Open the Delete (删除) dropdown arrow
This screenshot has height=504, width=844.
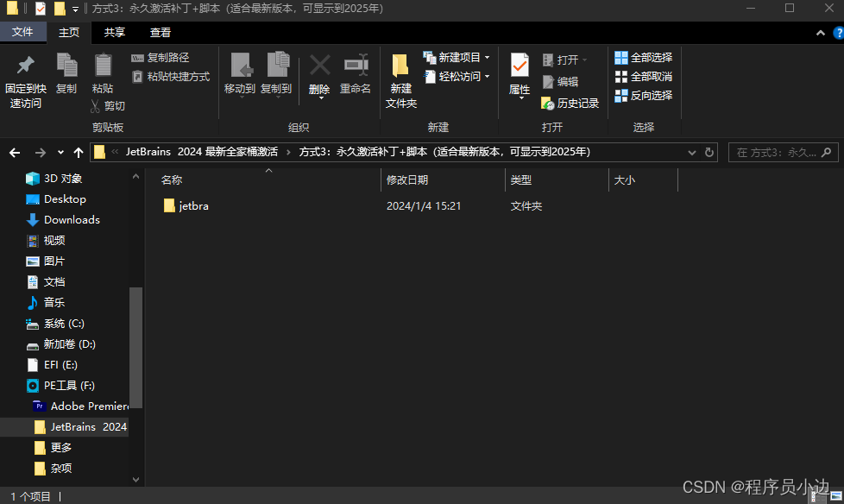click(321, 98)
